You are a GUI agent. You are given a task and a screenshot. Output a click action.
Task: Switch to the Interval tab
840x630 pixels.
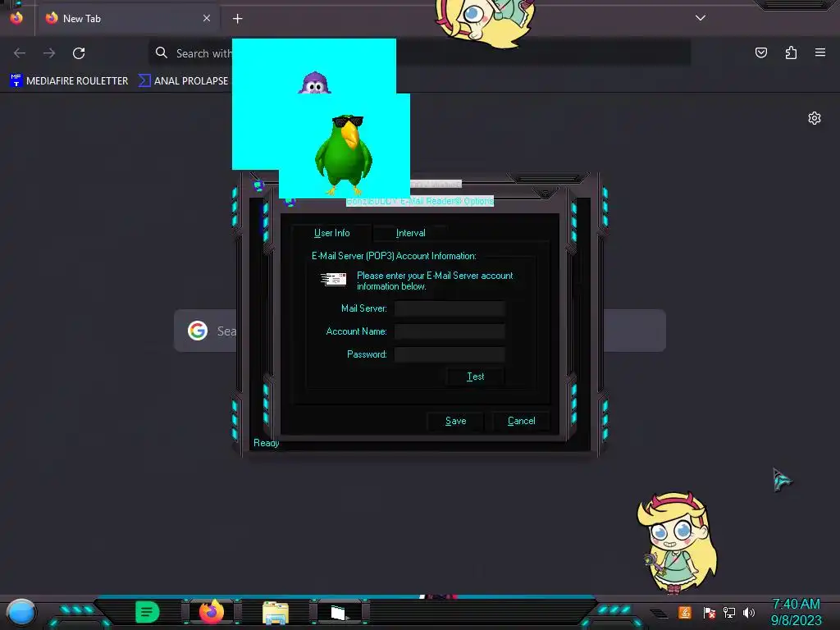410,233
